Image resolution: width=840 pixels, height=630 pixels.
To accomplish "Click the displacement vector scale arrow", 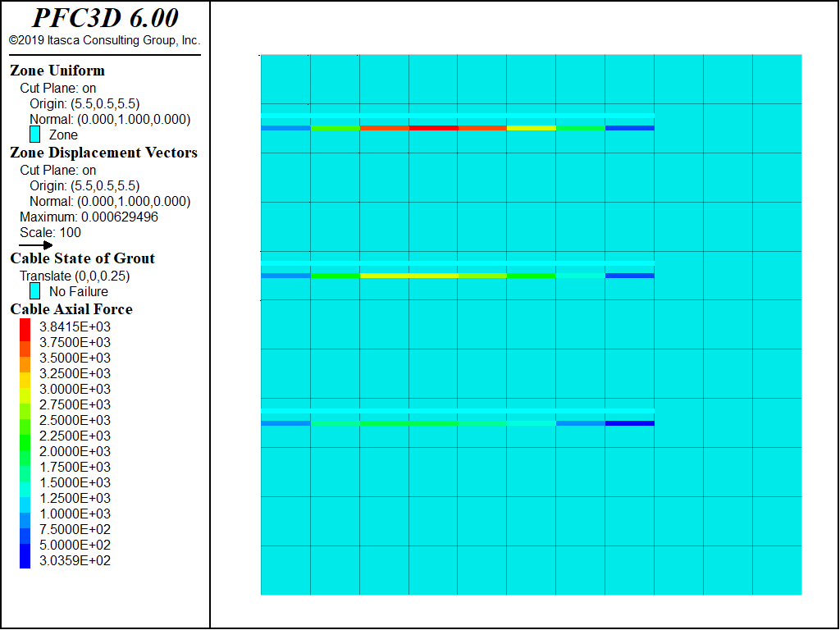I will [36, 245].
